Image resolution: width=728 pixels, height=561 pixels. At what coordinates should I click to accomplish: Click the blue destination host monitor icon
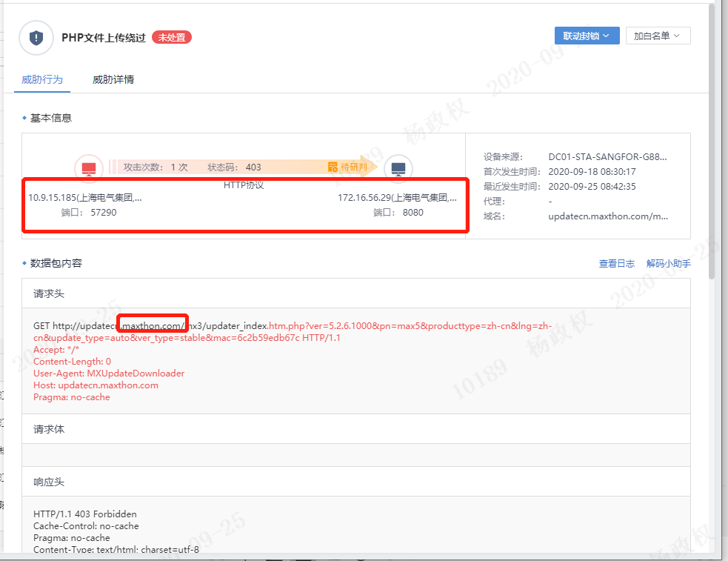[x=398, y=168]
